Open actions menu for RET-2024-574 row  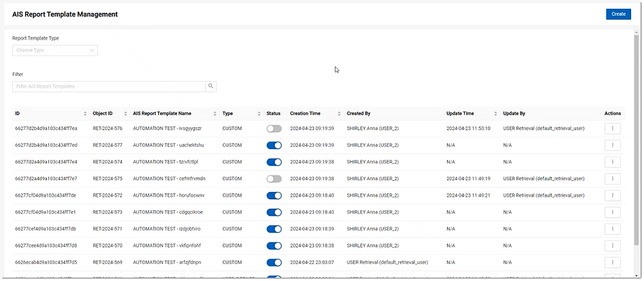pos(612,162)
